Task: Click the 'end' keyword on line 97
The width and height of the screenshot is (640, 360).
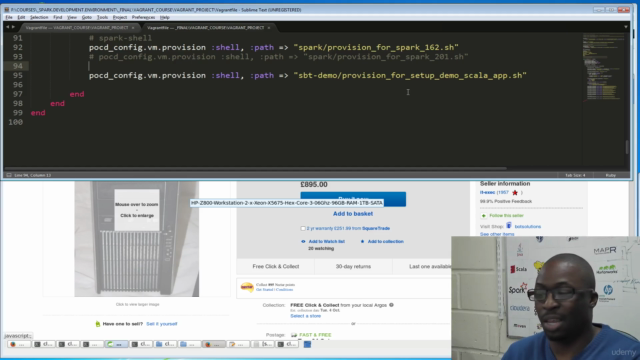Action: 77,94
